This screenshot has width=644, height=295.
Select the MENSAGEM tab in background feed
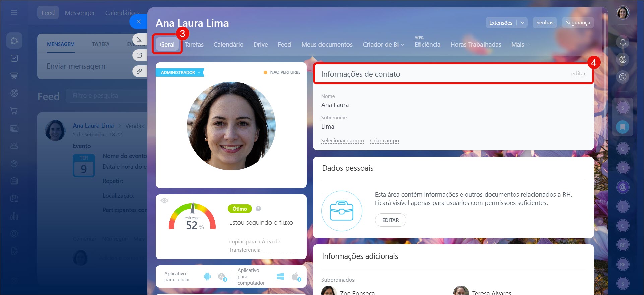coord(61,44)
